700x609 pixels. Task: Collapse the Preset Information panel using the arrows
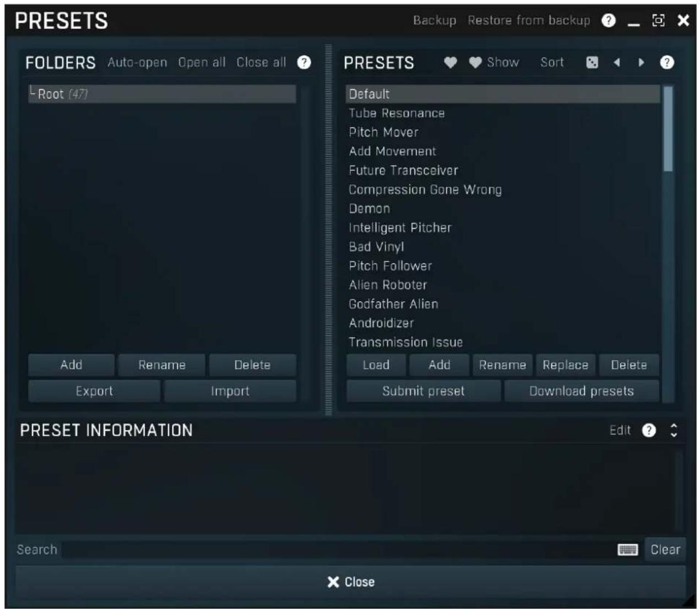674,431
